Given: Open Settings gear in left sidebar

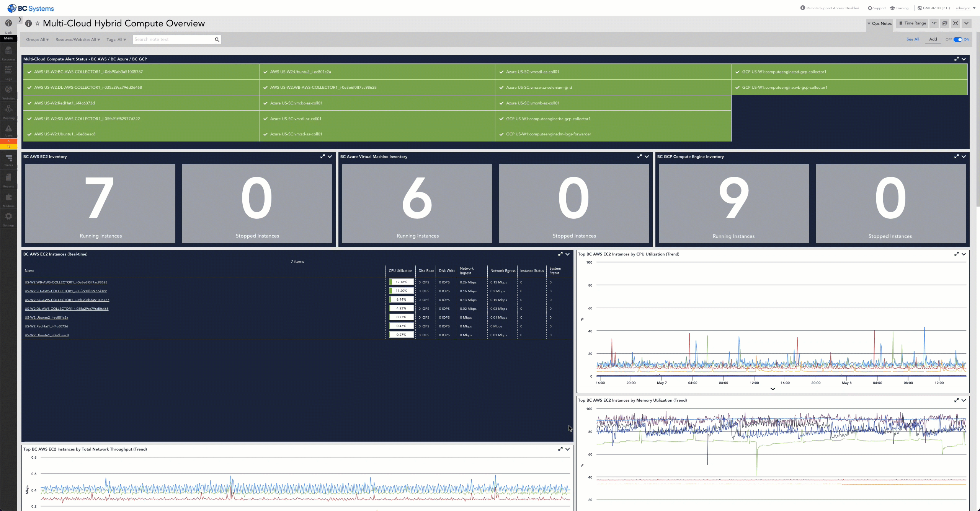Looking at the screenshot, I should 8,216.
